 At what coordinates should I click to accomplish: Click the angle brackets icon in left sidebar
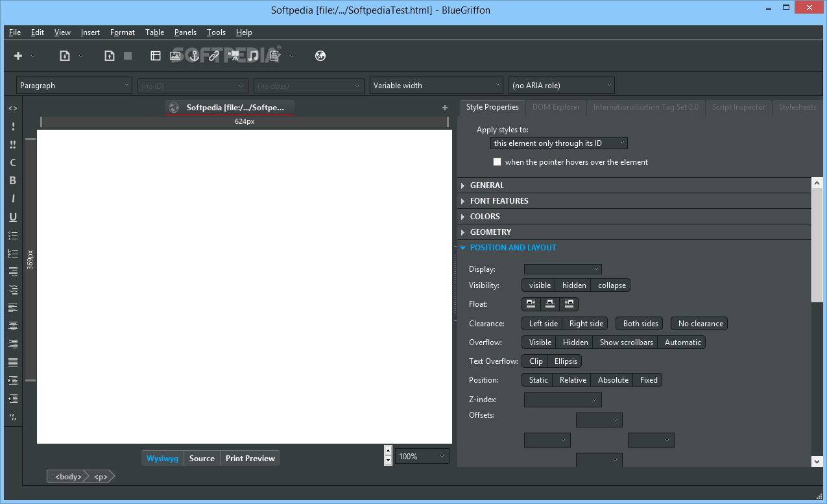click(x=12, y=108)
